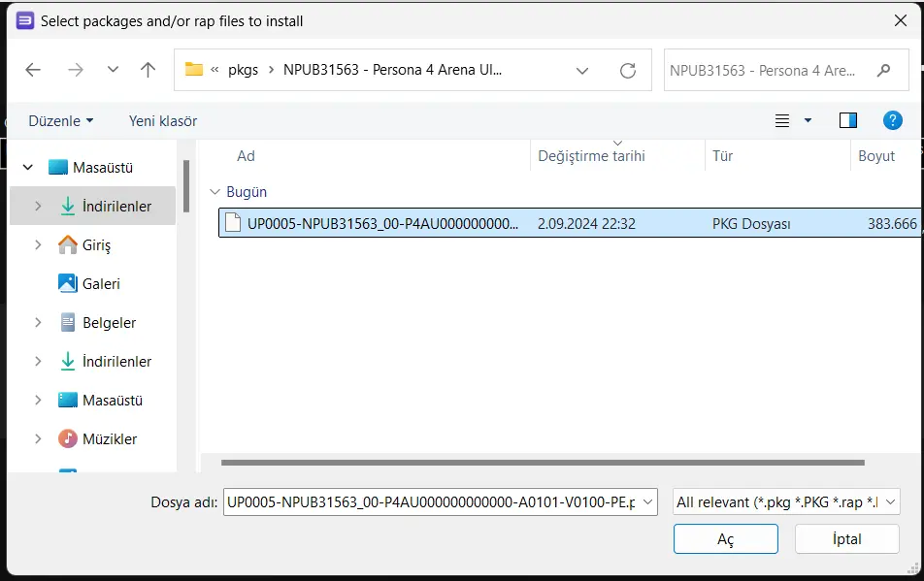924x581 pixels.
Task: Click the sidebar vertical scrollbar
Action: click(x=186, y=186)
